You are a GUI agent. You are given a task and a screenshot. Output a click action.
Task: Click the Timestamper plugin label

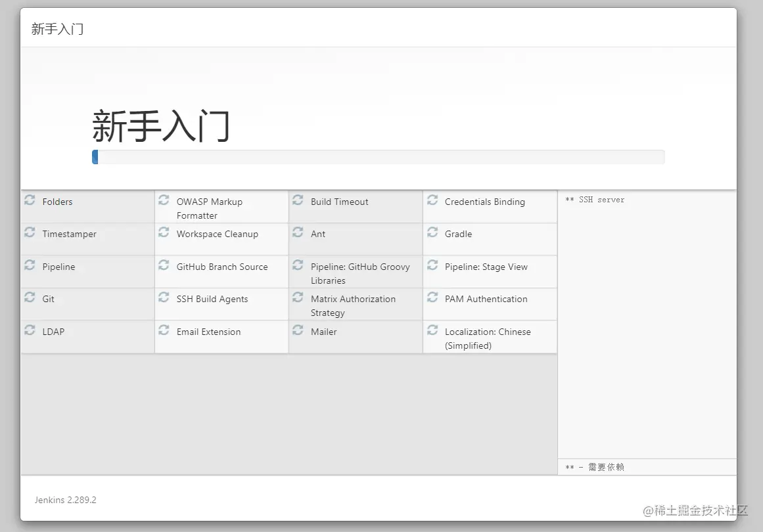[70, 234]
